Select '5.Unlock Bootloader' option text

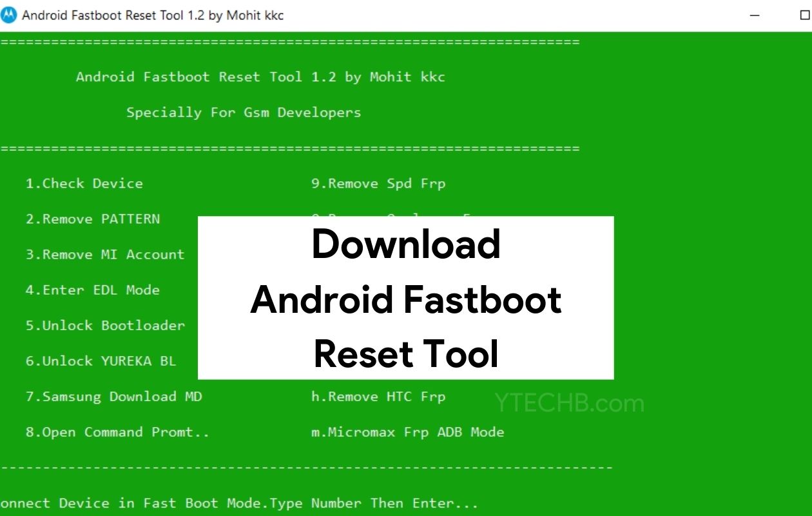[x=105, y=326]
